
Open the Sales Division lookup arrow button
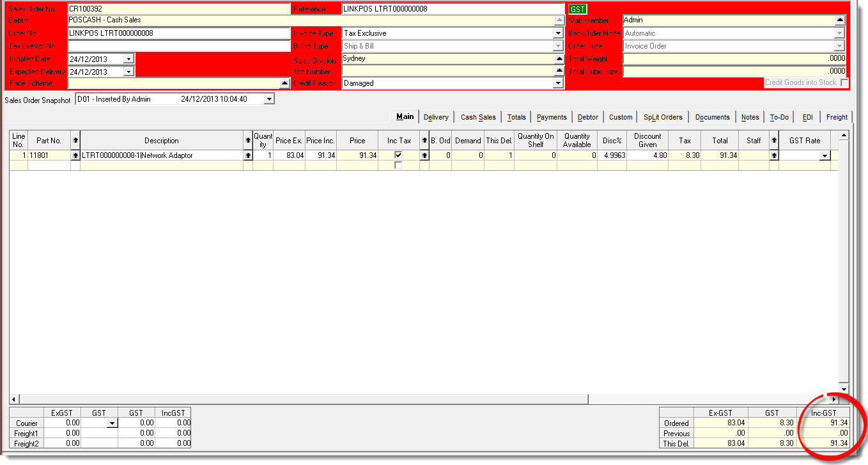[x=560, y=59]
